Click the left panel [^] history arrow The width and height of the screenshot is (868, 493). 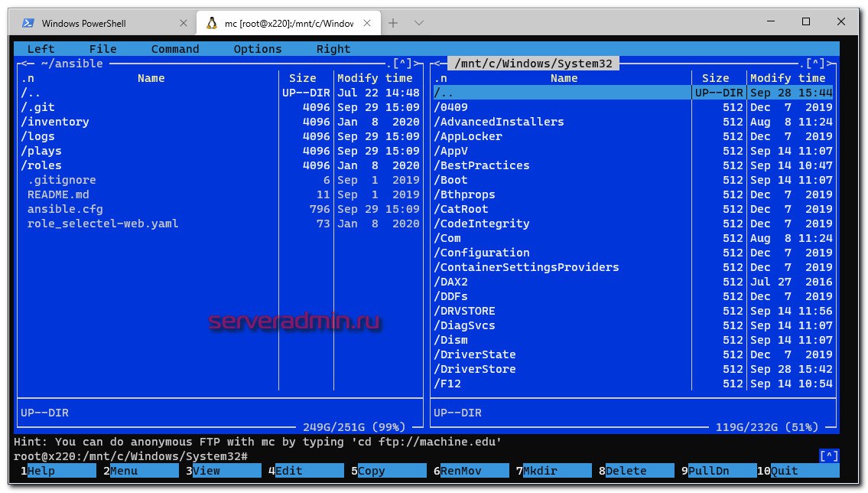point(402,64)
